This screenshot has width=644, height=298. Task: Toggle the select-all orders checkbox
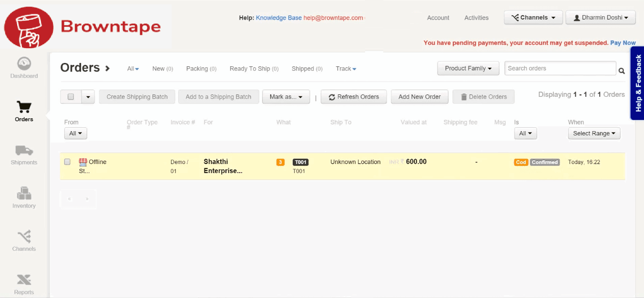(x=71, y=97)
